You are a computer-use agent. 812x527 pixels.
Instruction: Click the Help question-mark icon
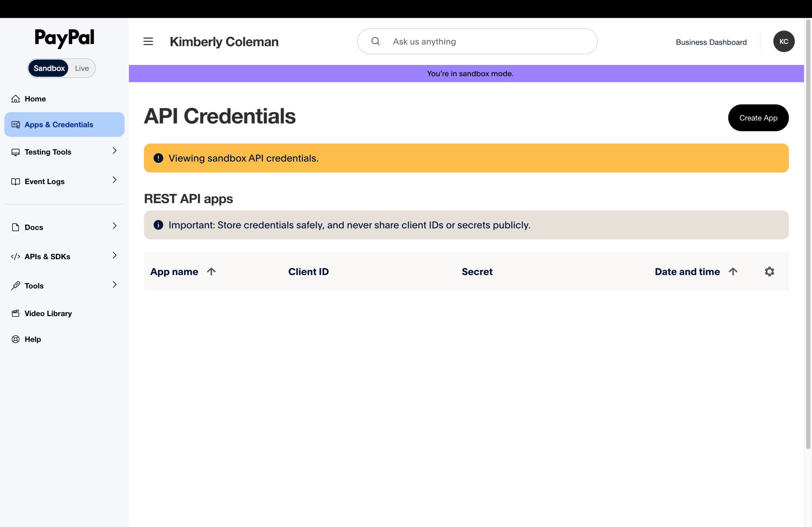[15, 339]
